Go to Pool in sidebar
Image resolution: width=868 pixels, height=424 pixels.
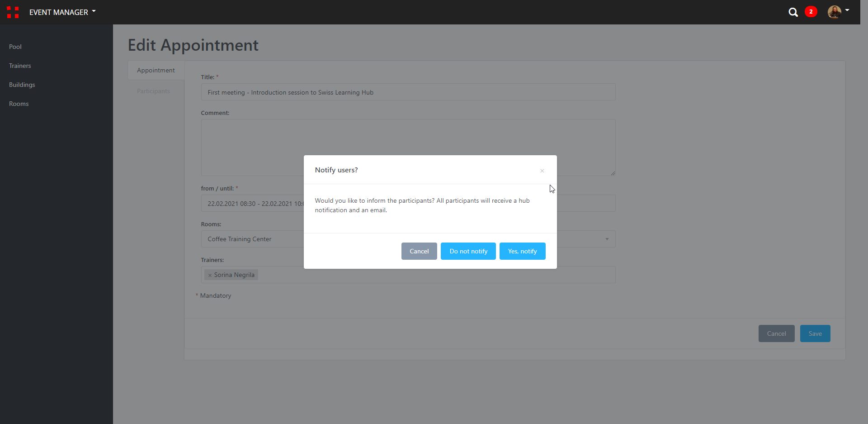(x=15, y=47)
